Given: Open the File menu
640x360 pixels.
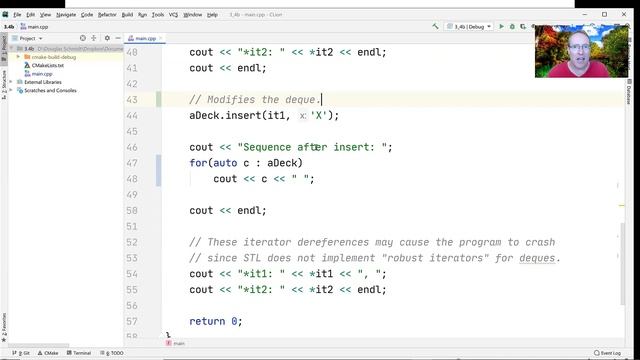Looking at the screenshot, I should point(17,14).
